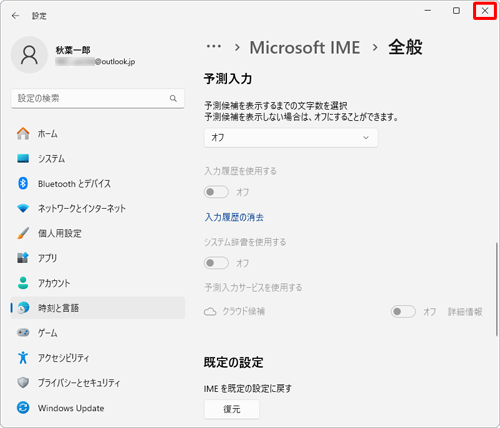Click 入力履歴の消去 link
500x428 pixels.
(x=234, y=217)
